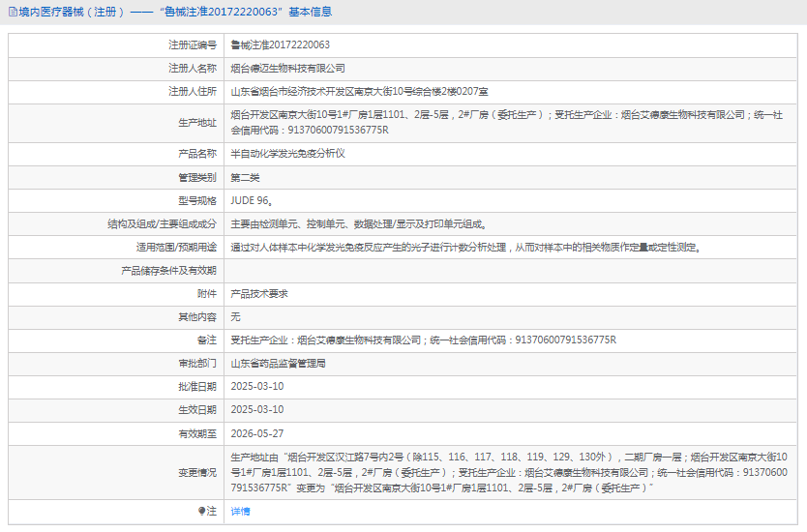Select the registration number 鲁械注准20172220063 value
Image resolution: width=807 pixels, height=532 pixels.
click(x=281, y=44)
